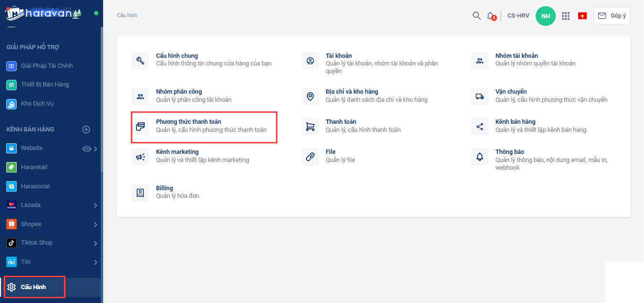Expand the Tiktok Shop submenu chevron
Image resolution: width=644 pixels, height=303 pixels.
pos(95,243)
